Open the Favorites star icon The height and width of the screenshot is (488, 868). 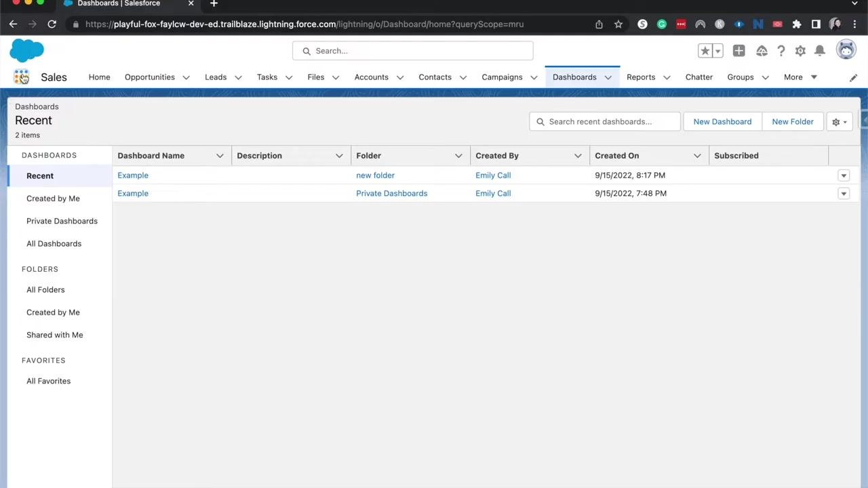705,51
